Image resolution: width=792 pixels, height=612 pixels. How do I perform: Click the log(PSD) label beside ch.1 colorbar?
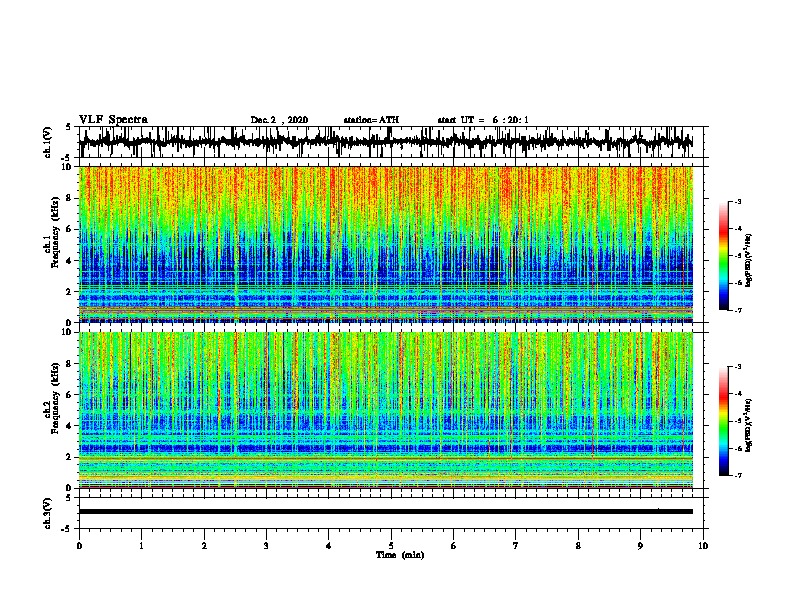749,260
